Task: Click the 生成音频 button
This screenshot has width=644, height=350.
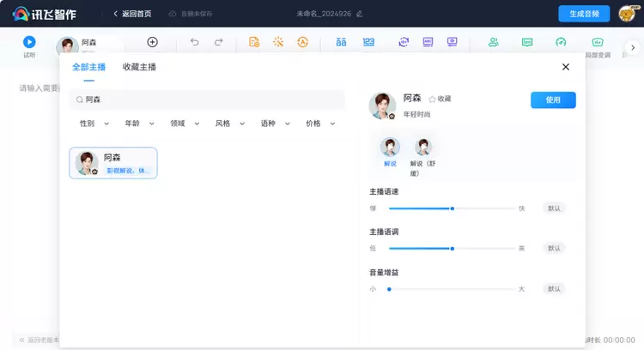Action: tap(584, 14)
